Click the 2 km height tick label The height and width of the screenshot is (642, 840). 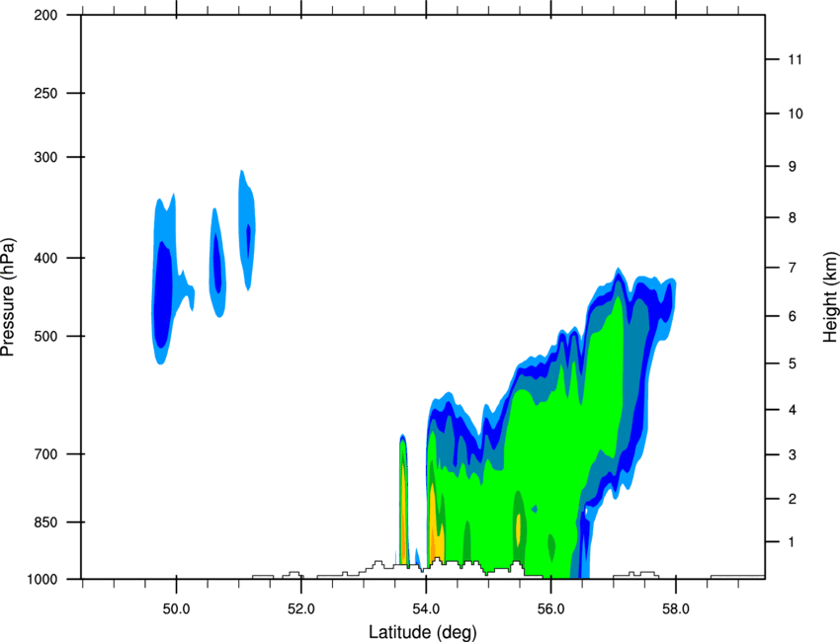(x=793, y=499)
